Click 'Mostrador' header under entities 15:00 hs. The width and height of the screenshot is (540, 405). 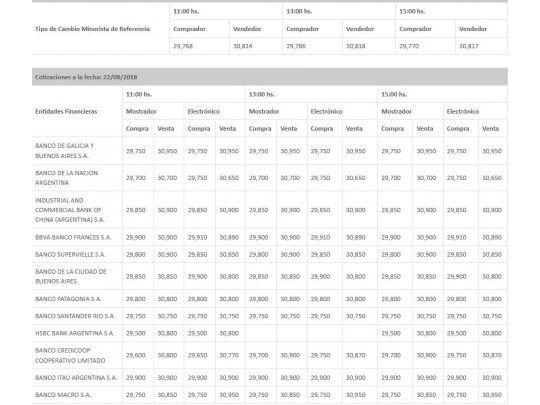[x=396, y=111]
